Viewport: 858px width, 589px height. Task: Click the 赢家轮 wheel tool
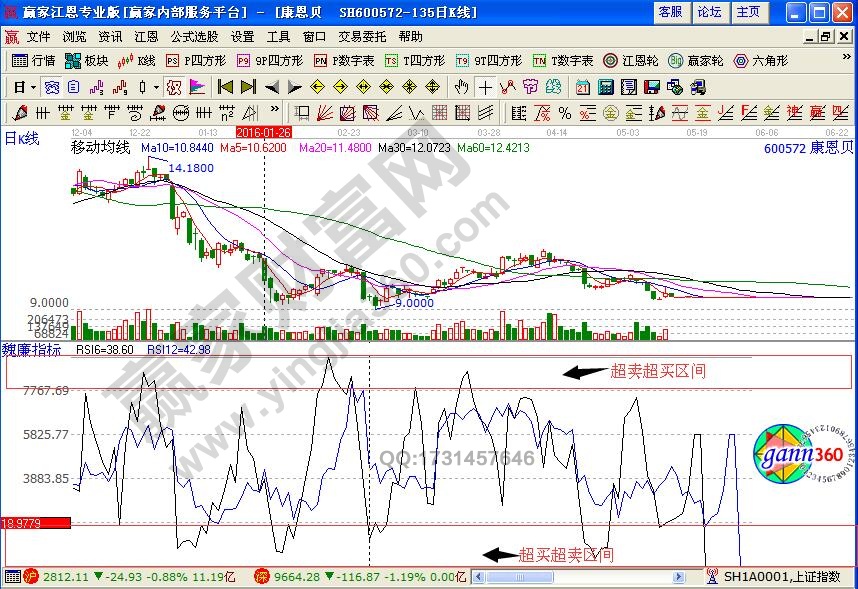click(692, 60)
